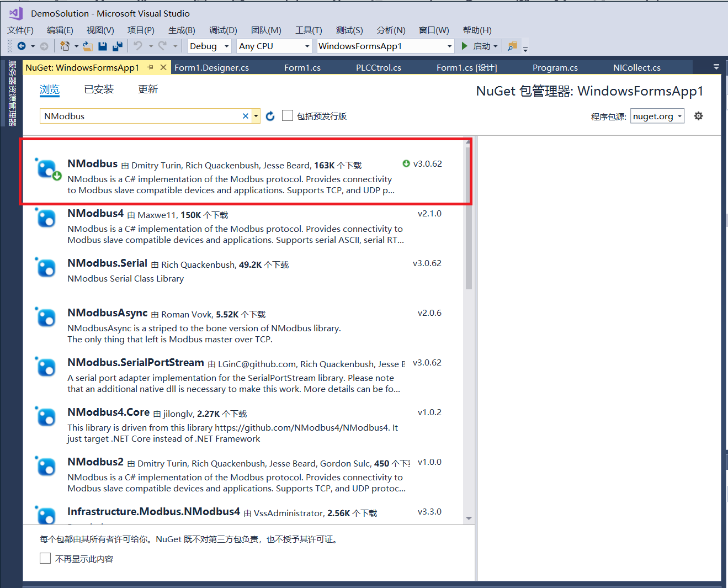
Task: Open the 服务器资源管理器 side panel tab
Action: 12,93
